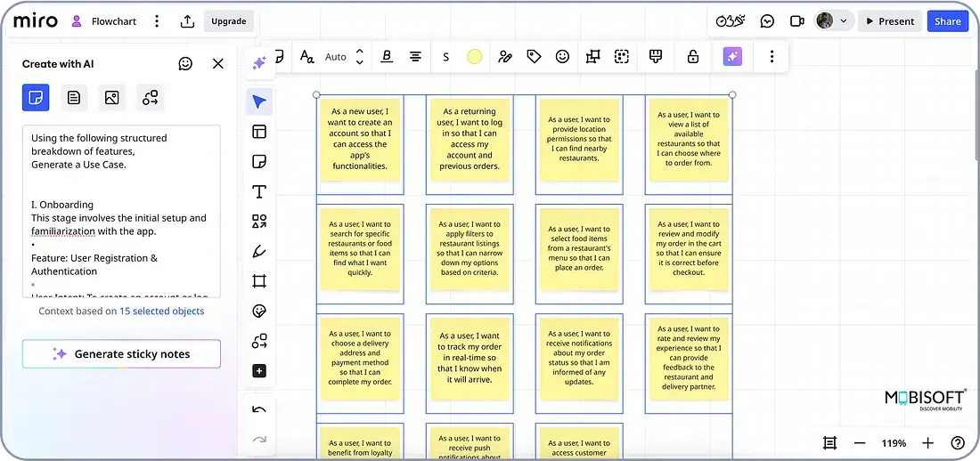Open more apps plus button
This screenshot has height=461, width=980.
(x=259, y=371)
